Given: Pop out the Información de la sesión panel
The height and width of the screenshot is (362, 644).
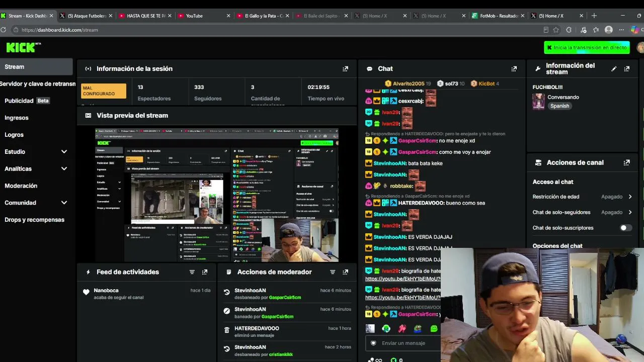Looking at the screenshot, I should tap(345, 69).
